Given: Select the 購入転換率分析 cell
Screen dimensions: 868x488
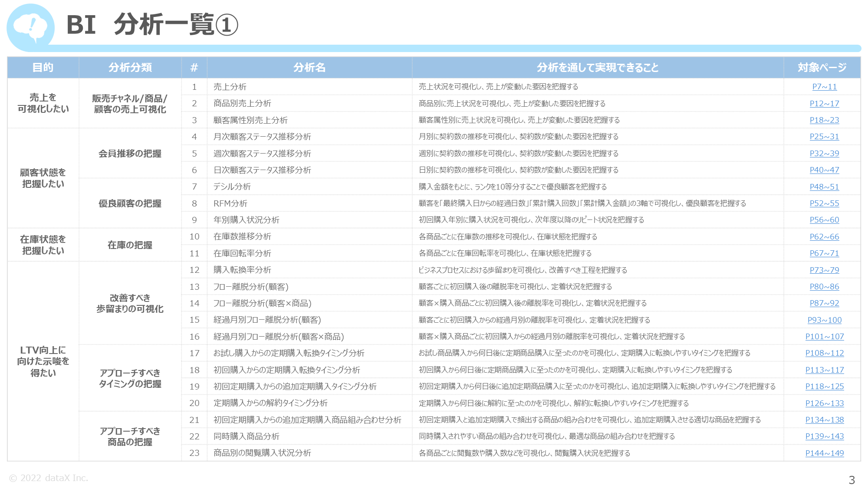Looking at the screenshot, I should point(309,270).
